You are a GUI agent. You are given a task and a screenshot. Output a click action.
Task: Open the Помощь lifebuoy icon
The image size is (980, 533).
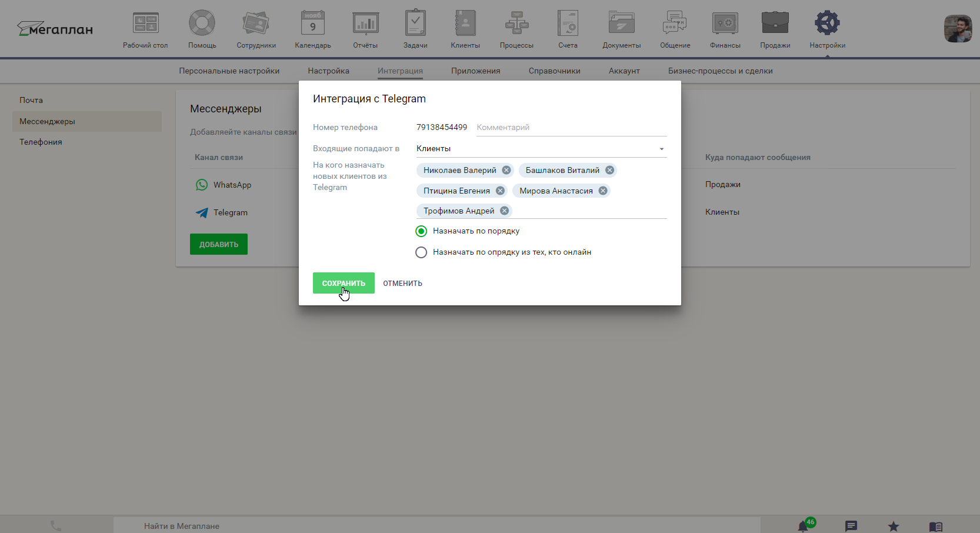click(x=202, y=24)
